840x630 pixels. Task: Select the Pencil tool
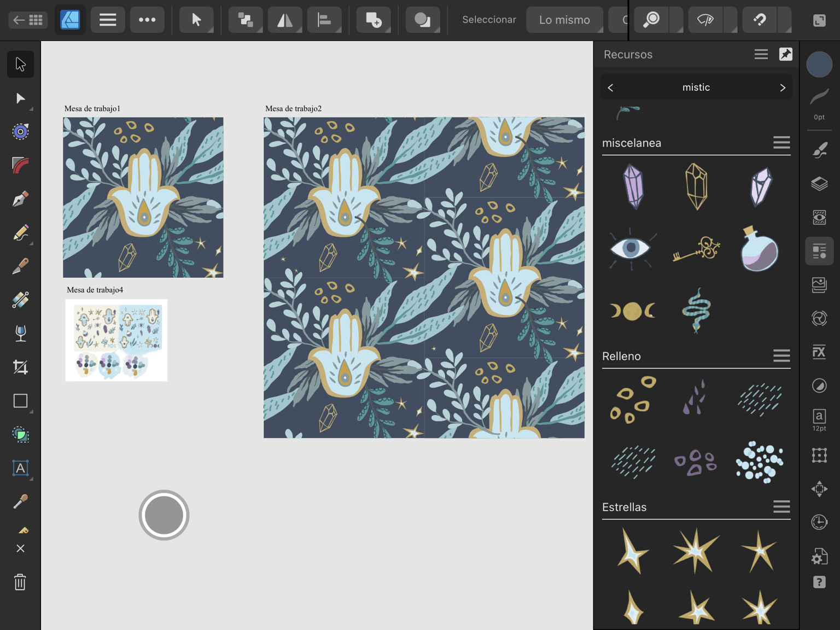pyautogui.click(x=20, y=233)
